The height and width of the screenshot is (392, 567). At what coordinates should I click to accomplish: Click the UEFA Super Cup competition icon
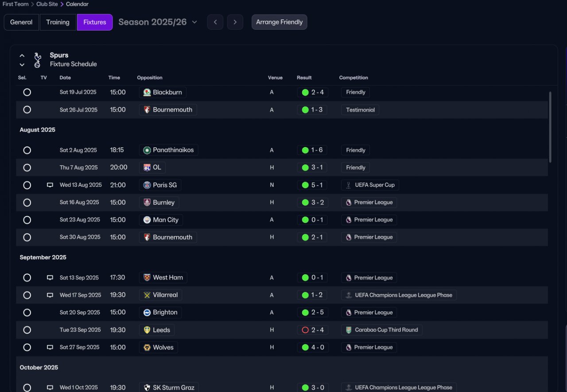click(349, 185)
